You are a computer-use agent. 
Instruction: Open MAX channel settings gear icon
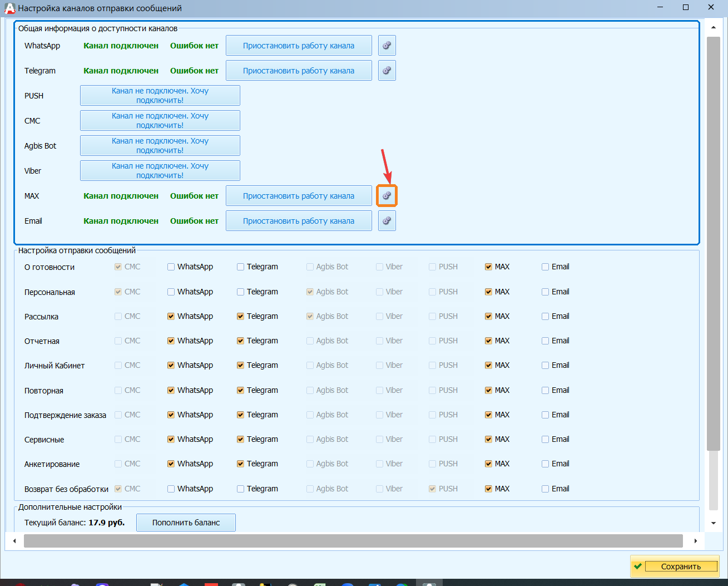click(x=387, y=196)
